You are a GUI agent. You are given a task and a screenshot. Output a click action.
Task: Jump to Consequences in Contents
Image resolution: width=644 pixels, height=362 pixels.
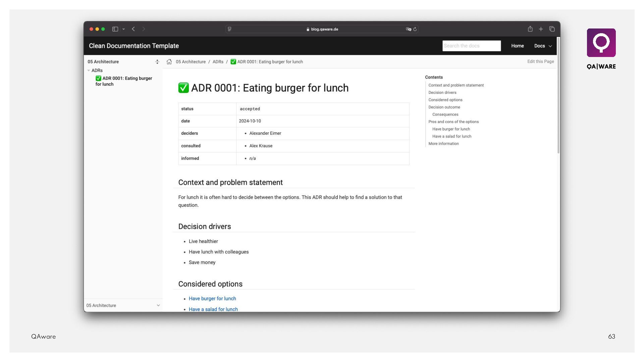click(445, 115)
